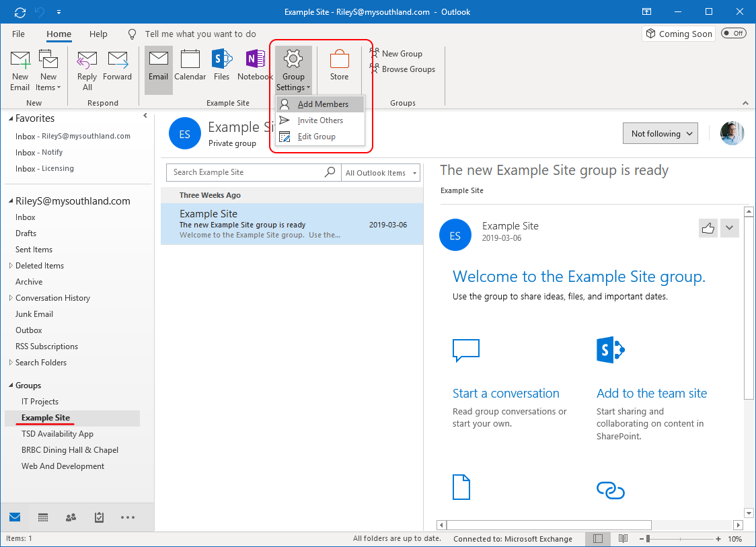
Task: Click the Start a conversation link
Action: point(506,394)
